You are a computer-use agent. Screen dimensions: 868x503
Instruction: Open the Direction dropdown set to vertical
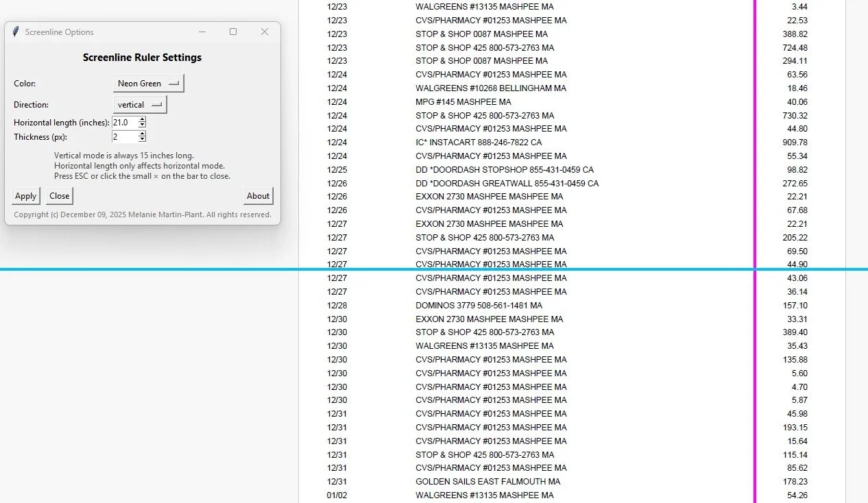(x=140, y=105)
